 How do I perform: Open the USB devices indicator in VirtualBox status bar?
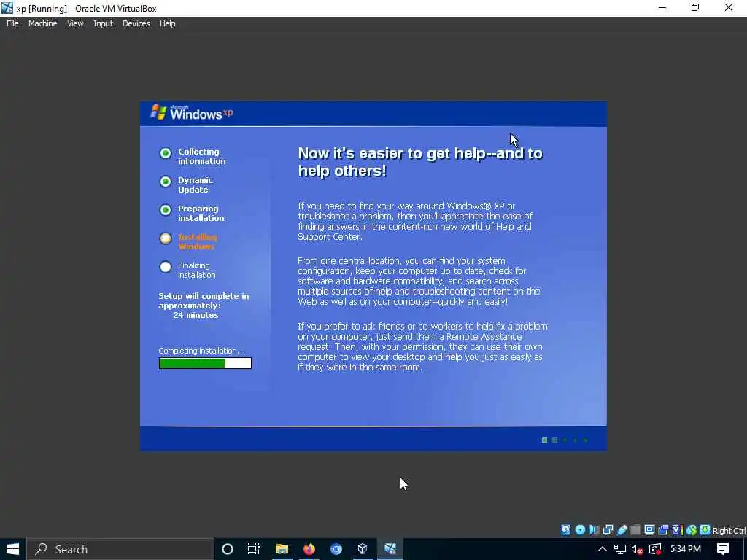[622, 530]
